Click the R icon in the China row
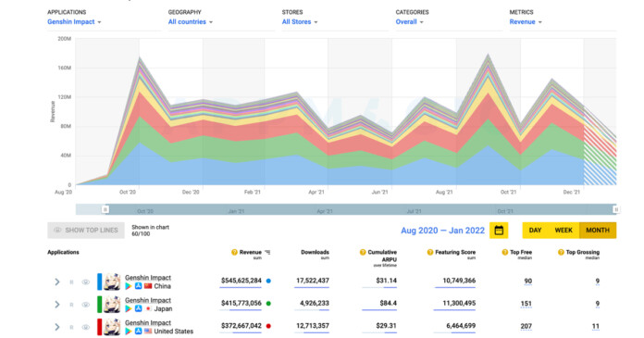The height and width of the screenshot is (338, 644). click(x=71, y=282)
